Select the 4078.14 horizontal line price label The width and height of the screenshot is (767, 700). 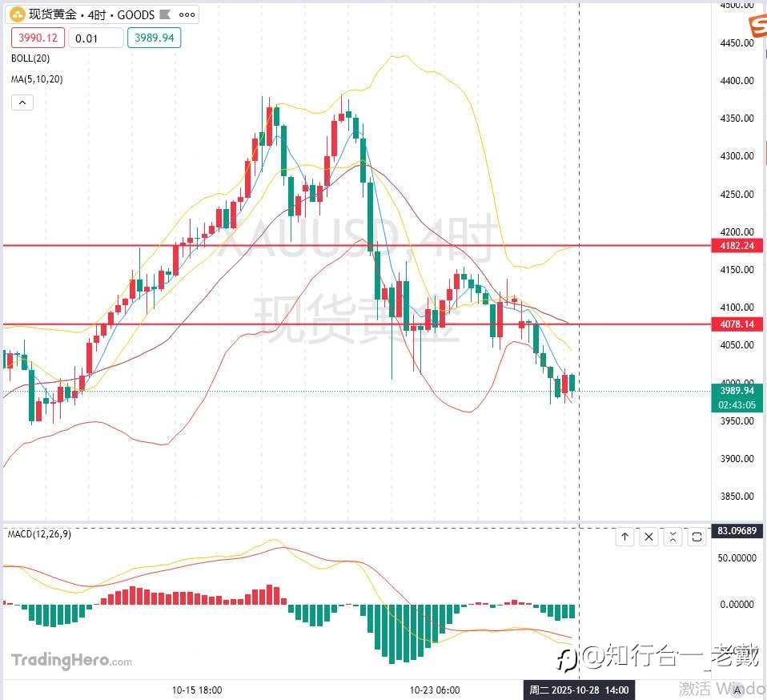click(x=737, y=324)
